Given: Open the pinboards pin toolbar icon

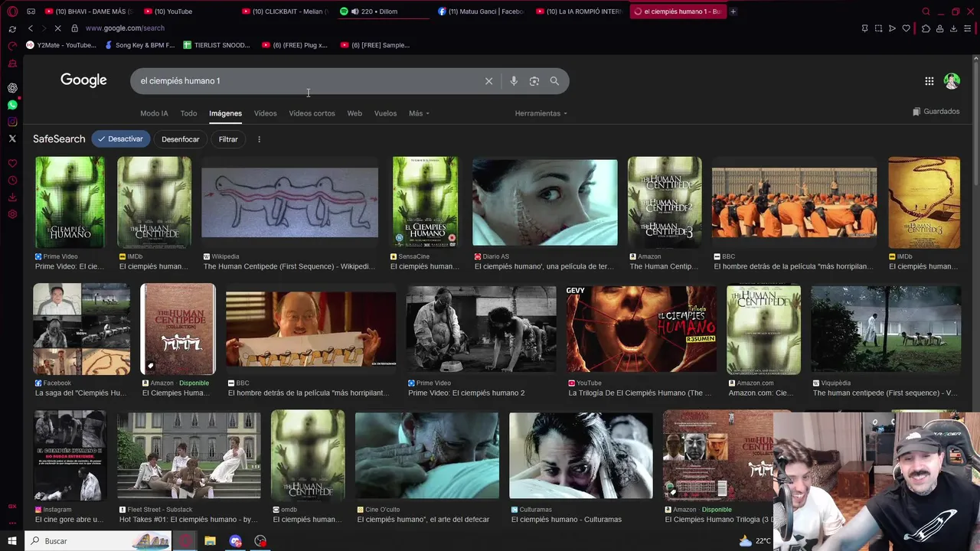Looking at the screenshot, I should coord(864,28).
